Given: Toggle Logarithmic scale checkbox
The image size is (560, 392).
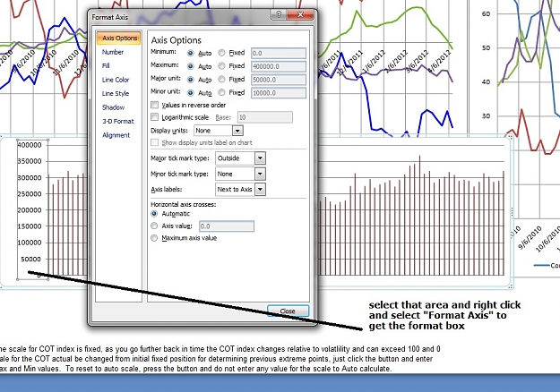Looking at the screenshot, I should coord(155,117).
